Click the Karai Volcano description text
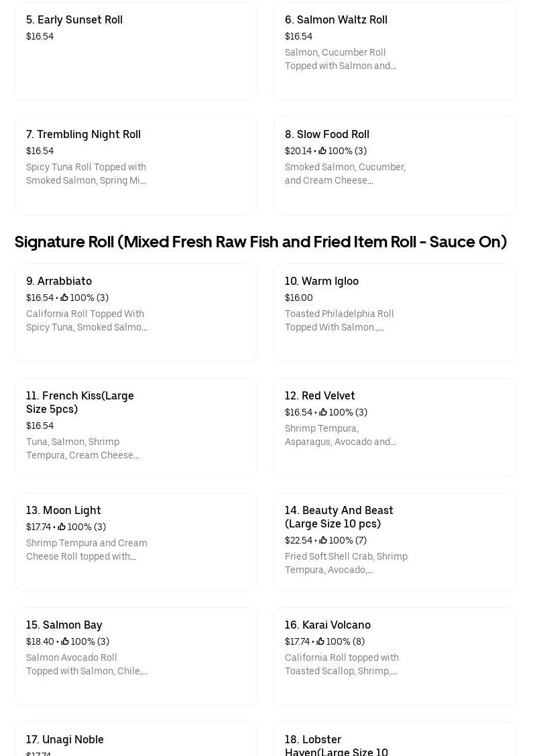 (x=341, y=664)
